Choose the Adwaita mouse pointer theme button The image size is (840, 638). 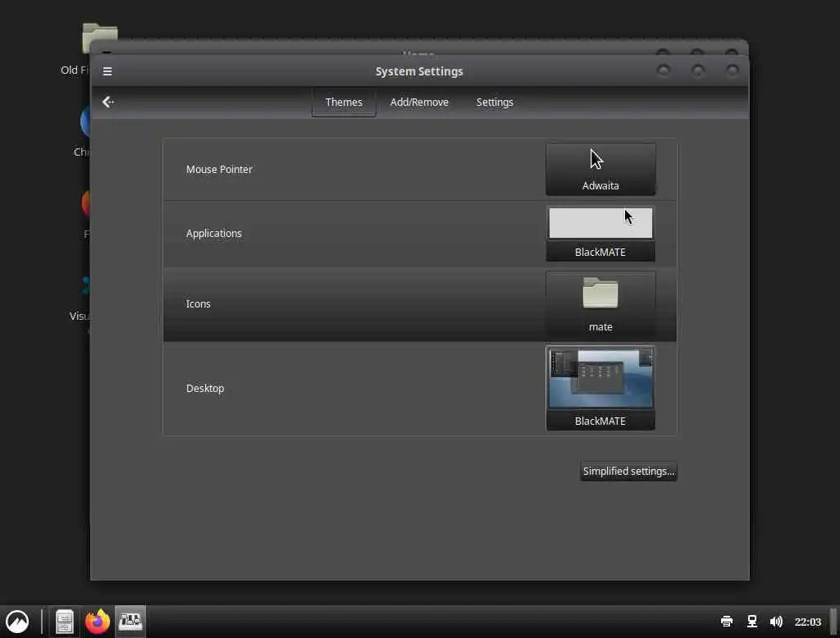[600, 169]
